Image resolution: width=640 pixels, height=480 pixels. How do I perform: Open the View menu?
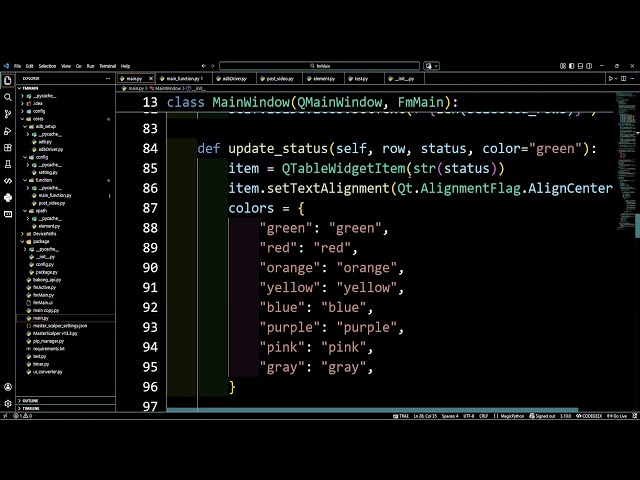66,66
